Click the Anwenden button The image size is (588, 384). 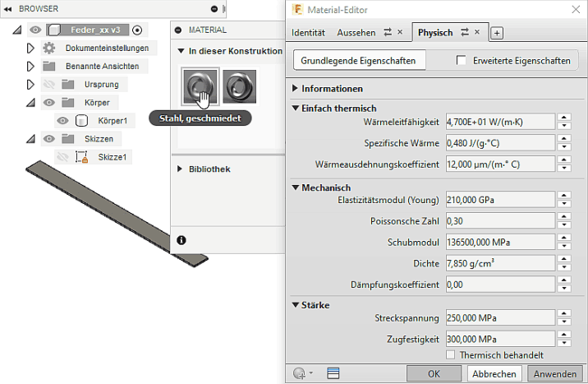click(555, 373)
